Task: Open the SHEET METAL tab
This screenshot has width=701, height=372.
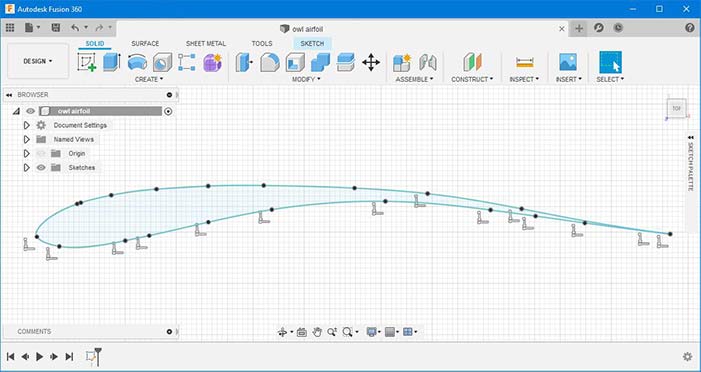Action: coord(206,43)
